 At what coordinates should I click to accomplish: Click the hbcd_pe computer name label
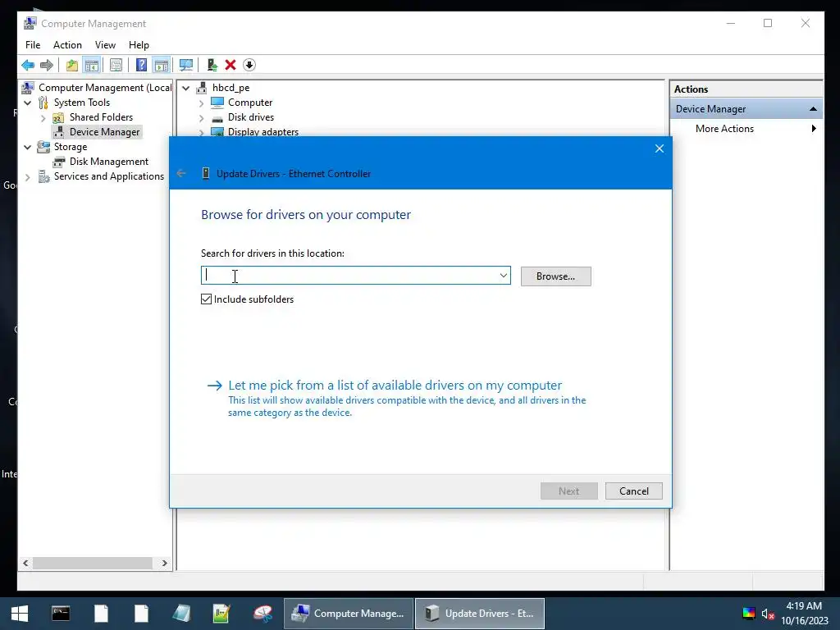[x=231, y=88]
